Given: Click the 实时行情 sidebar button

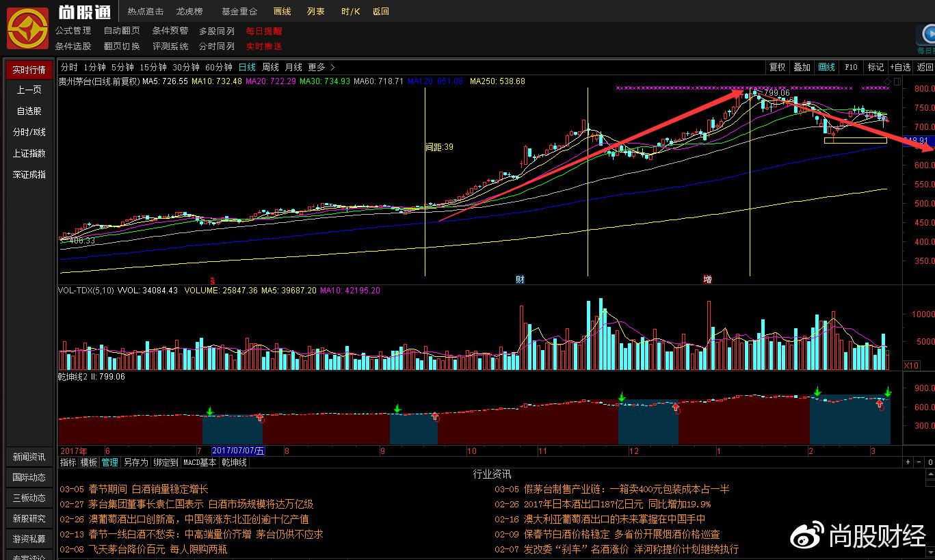Looking at the screenshot, I should (29, 70).
